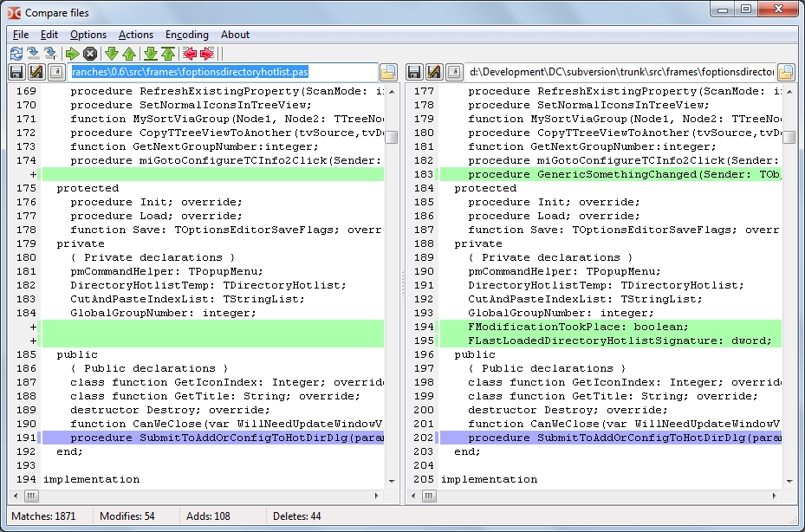Click the right file path field
The width and height of the screenshot is (805, 532).
621,72
